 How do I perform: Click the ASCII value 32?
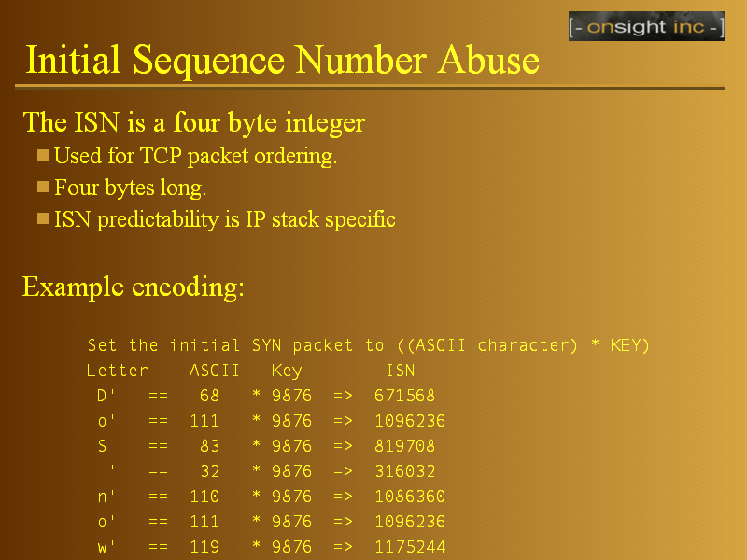coord(209,471)
